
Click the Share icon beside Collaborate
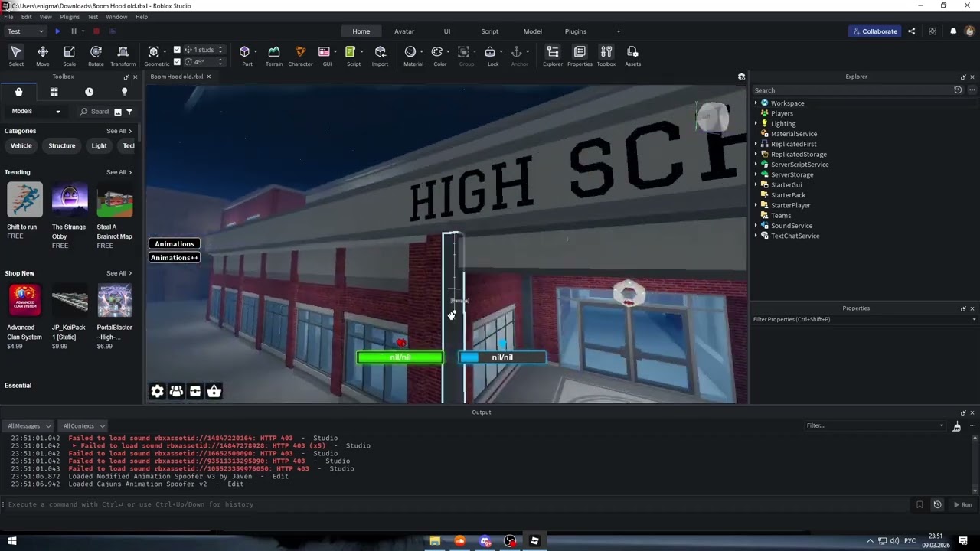pyautogui.click(x=911, y=31)
